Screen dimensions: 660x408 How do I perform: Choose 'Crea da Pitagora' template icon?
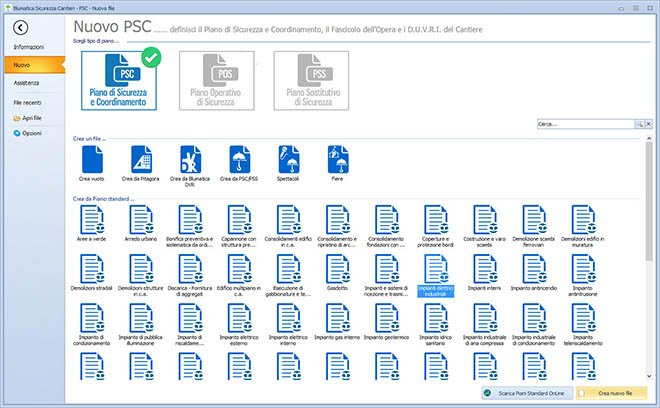[x=141, y=159]
